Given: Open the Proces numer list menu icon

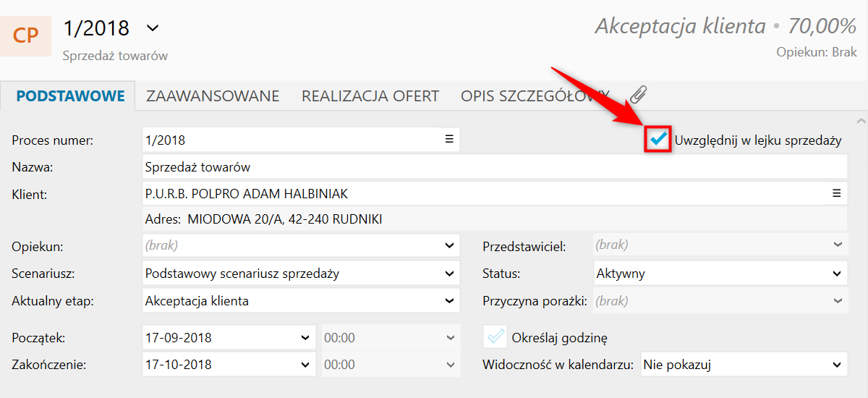Looking at the screenshot, I should coord(448,140).
